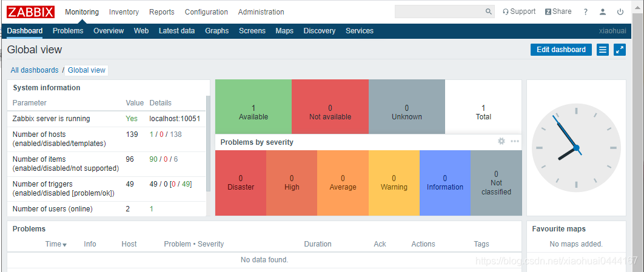644x272 pixels.
Task: Open help question mark icon
Action: coord(586,12)
